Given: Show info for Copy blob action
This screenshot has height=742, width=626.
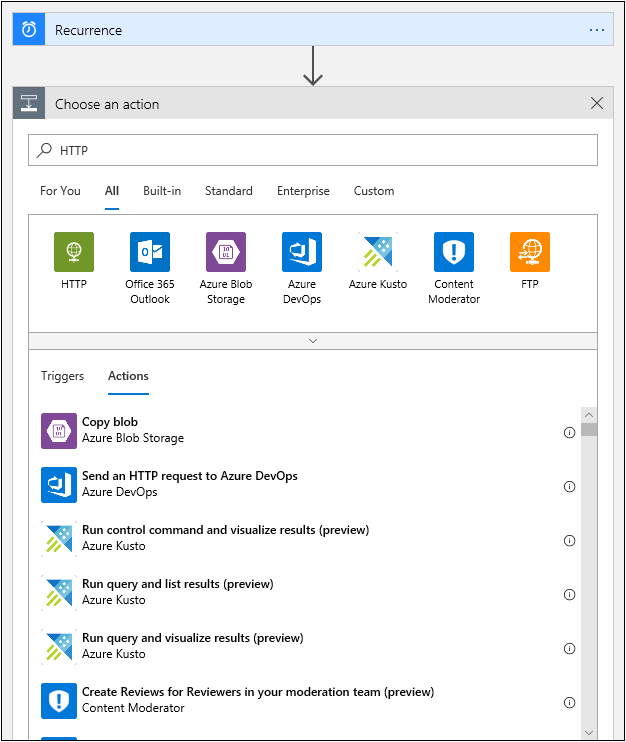Looking at the screenshot, I should (x=569, y=433).
